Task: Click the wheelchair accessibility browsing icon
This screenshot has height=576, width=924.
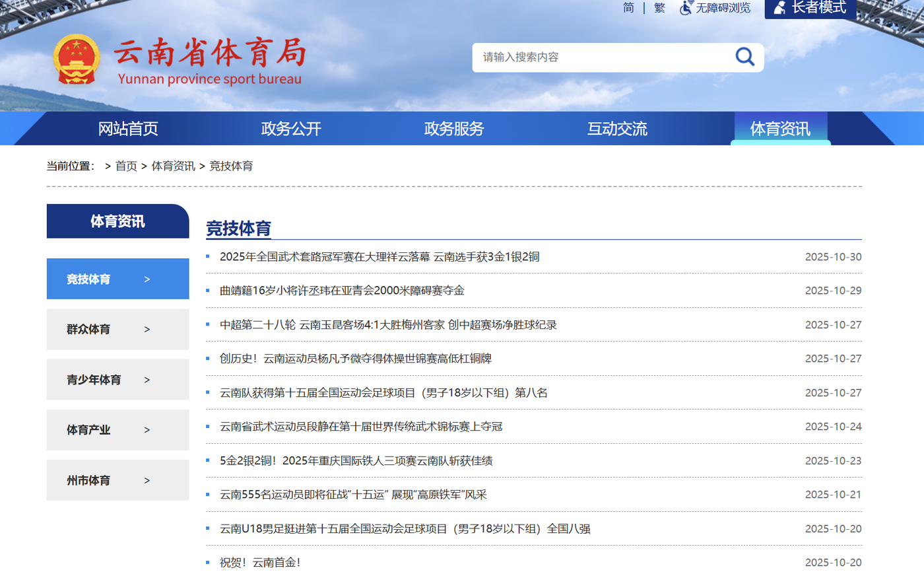Action: tap(686, 8)
